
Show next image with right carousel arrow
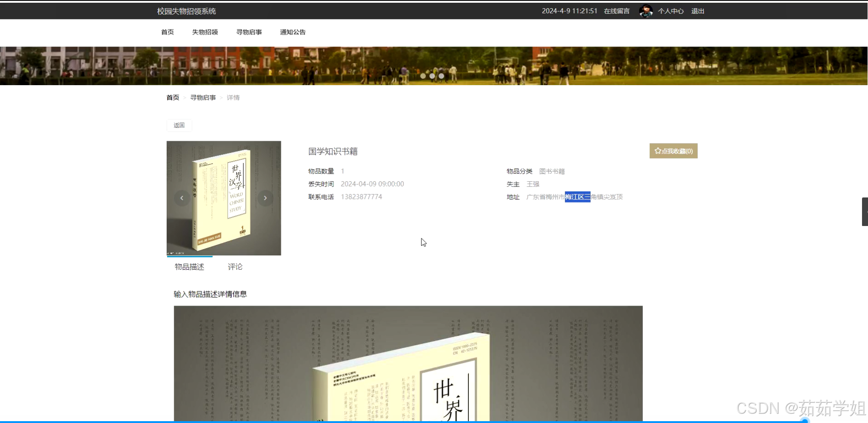pos(265,198)
